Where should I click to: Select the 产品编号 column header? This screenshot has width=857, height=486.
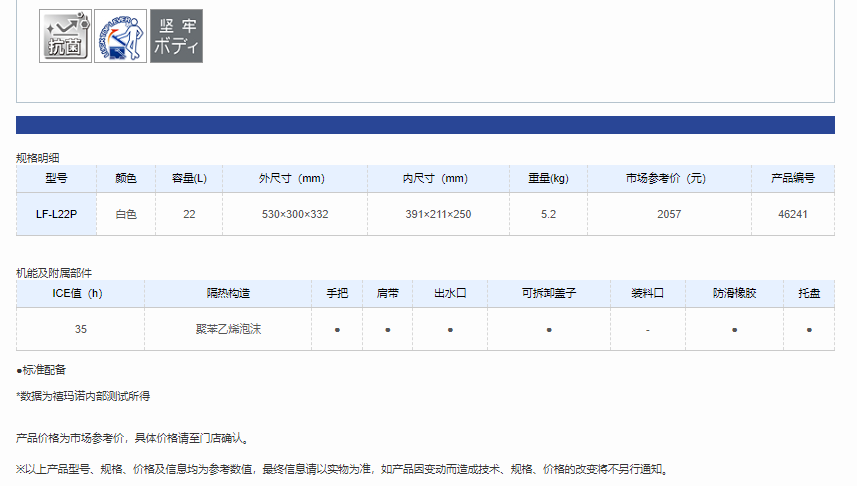coord(793,178)
